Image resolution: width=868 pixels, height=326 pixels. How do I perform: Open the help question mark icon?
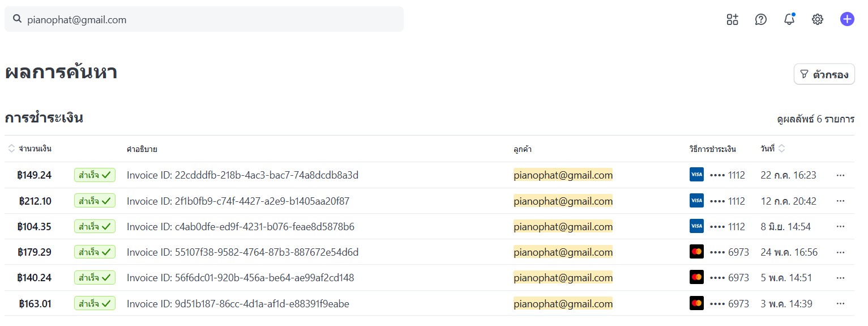click(761, 20)
